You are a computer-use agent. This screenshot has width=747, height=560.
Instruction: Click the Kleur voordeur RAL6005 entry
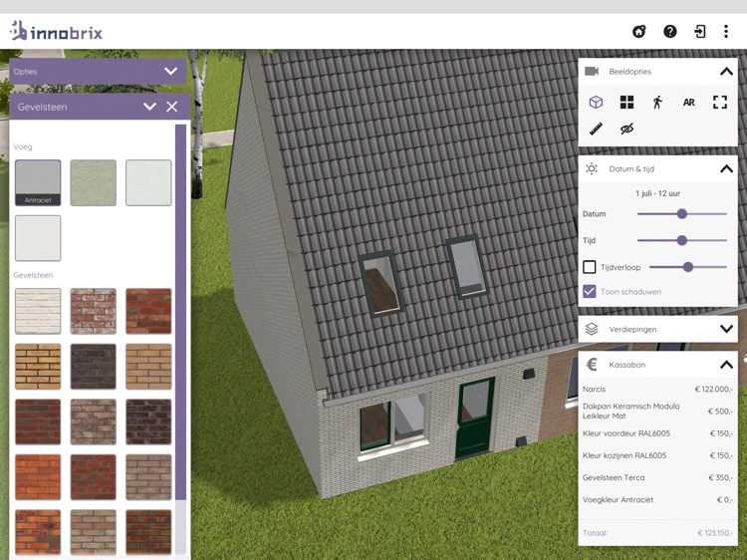pyautogui.click(x=657, y=433)
